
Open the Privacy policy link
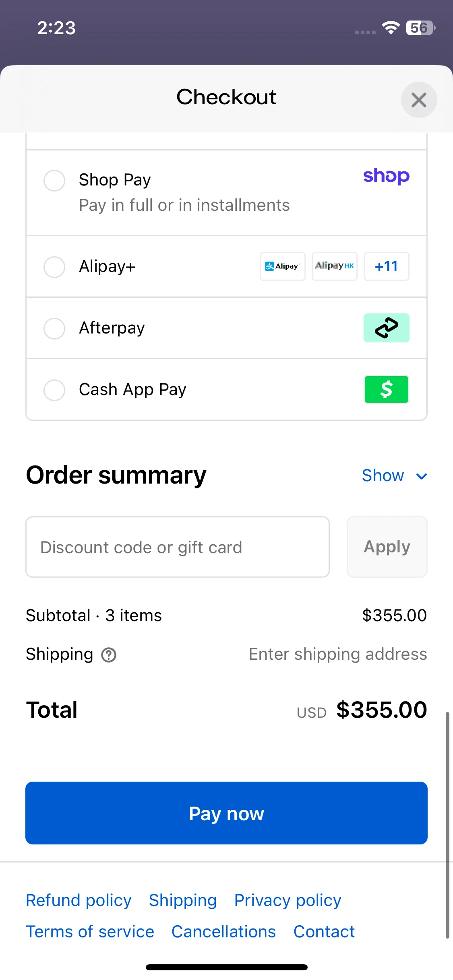[x=288, y=900]
